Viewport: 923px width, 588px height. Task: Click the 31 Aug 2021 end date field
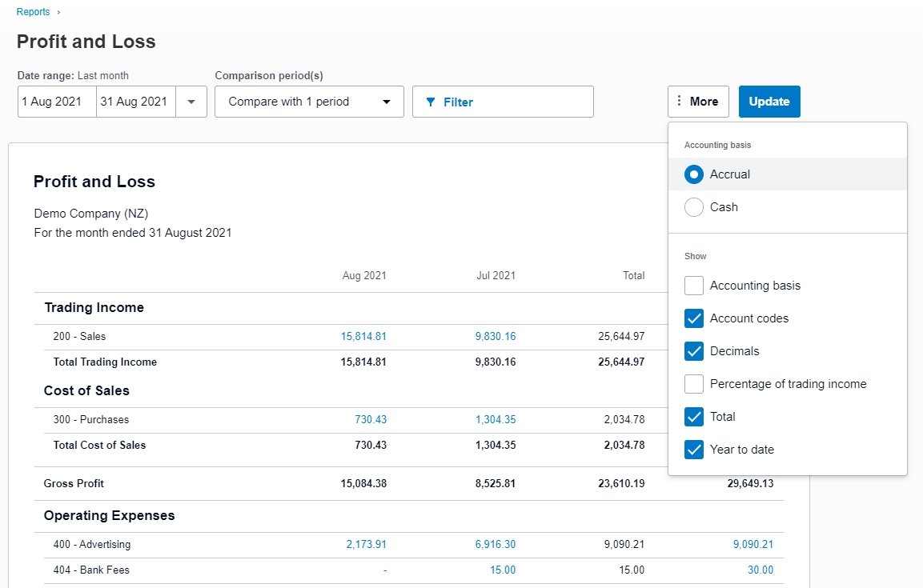coord(134,102)
